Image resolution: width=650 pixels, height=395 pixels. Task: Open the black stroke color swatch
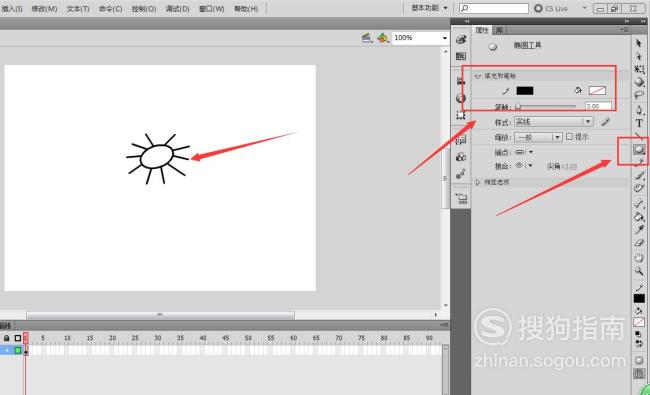point(525,91)
